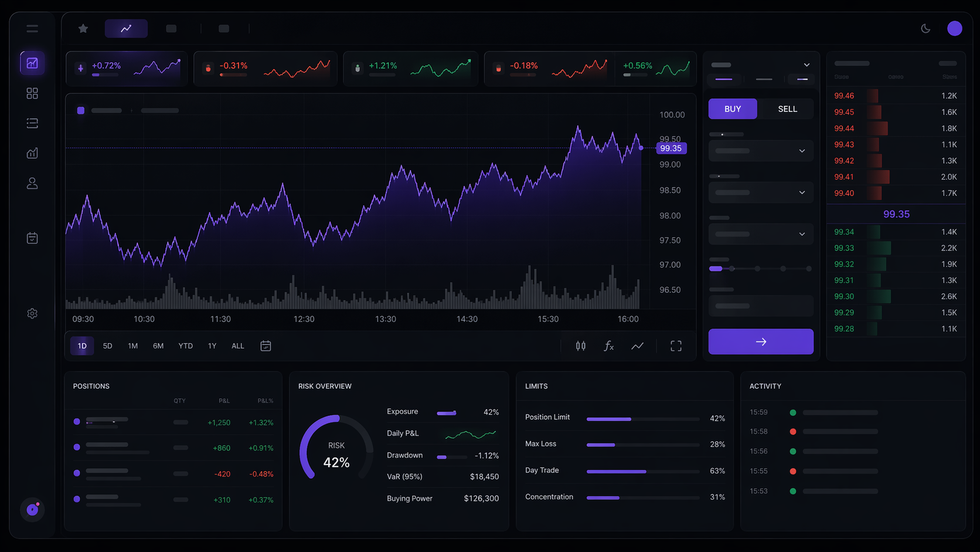This screenshot has width=980, height=552.
Task: Submit the order with the arrow button
Action: (x=761, y=341)
